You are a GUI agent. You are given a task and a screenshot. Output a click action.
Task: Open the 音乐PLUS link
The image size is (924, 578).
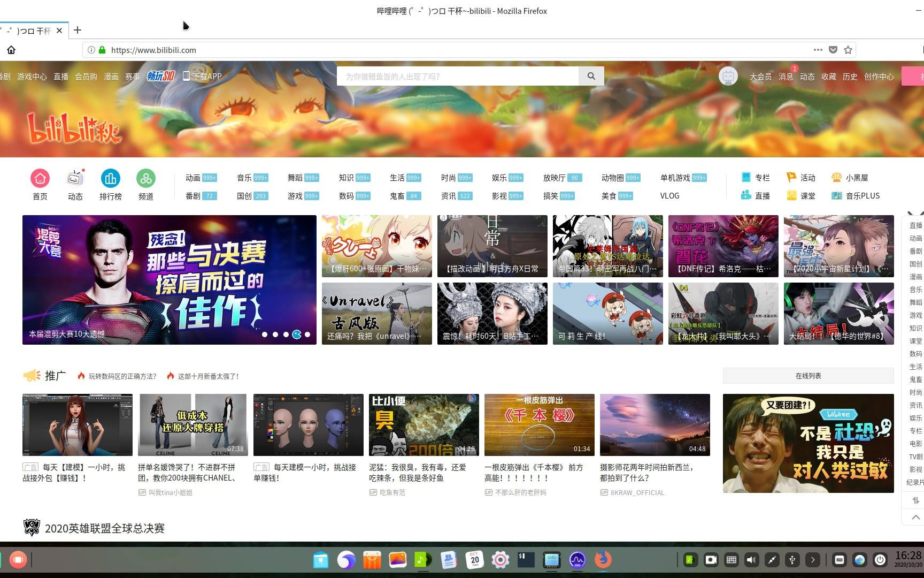click(x=856, y=195)
